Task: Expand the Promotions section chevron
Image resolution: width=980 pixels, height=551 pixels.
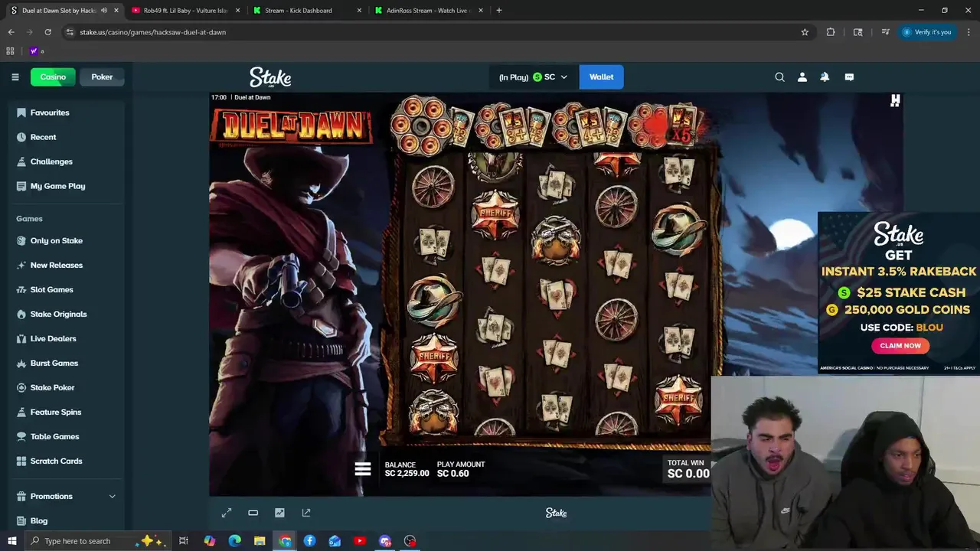Action: 112,496
